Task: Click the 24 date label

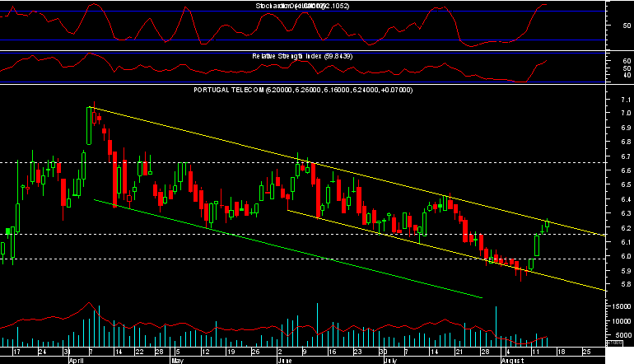Action: pyautogui.click(x=42, y=352)
